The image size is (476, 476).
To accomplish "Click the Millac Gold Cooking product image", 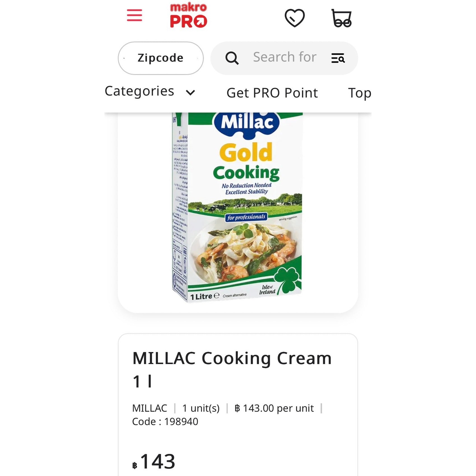I will (237, 207).
